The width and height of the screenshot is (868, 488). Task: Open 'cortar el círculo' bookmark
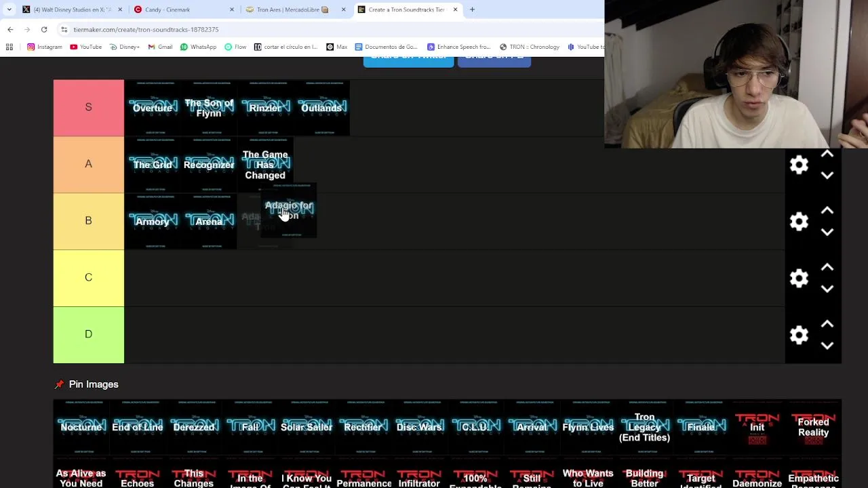pos(285,47)
